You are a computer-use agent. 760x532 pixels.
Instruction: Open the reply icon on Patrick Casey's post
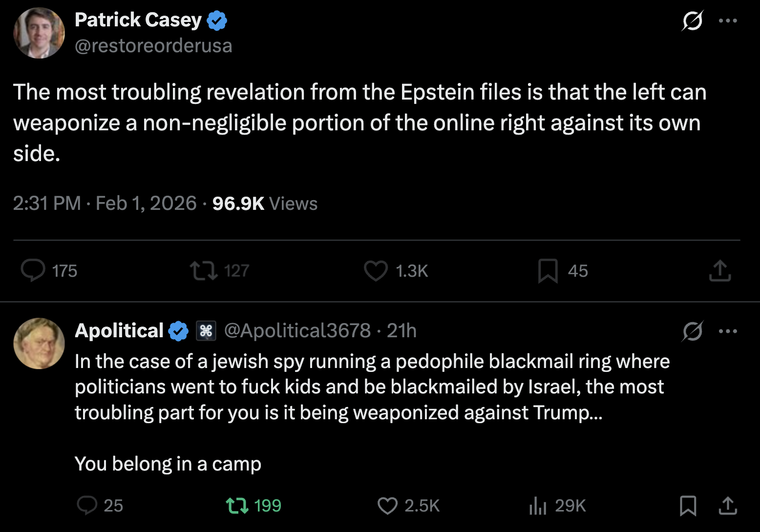click(33, 270)
